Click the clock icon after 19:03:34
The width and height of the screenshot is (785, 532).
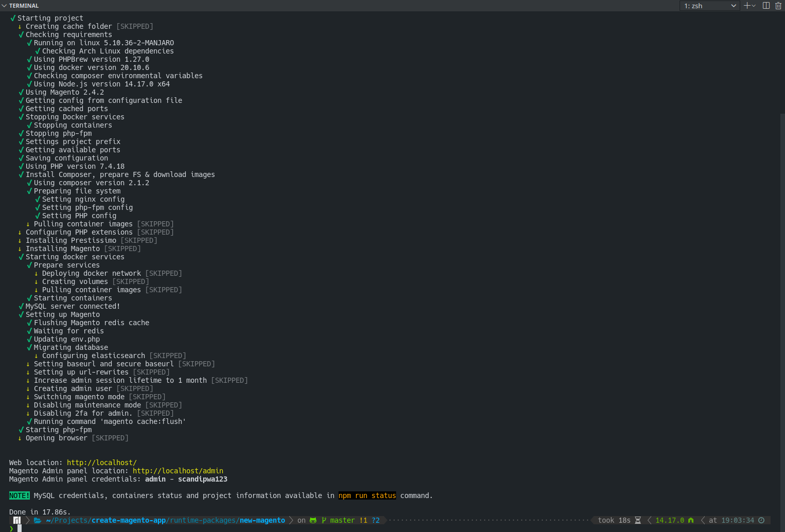pyautogui.click(x=761, y=520)
